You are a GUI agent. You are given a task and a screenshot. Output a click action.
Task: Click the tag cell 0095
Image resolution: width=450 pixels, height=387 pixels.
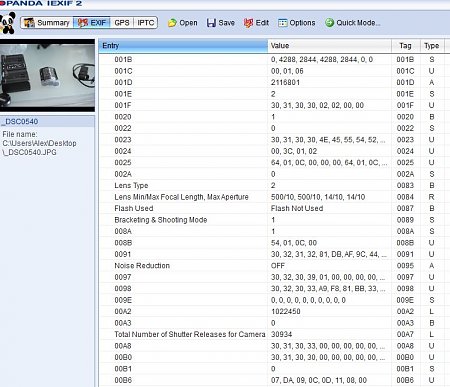(405, 266)
